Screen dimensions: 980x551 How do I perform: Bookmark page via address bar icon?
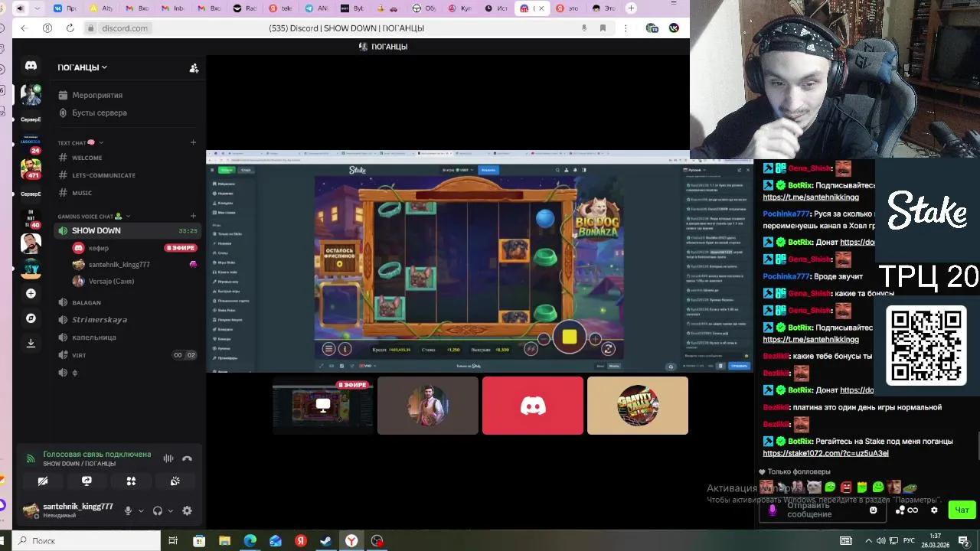[603, 28]
